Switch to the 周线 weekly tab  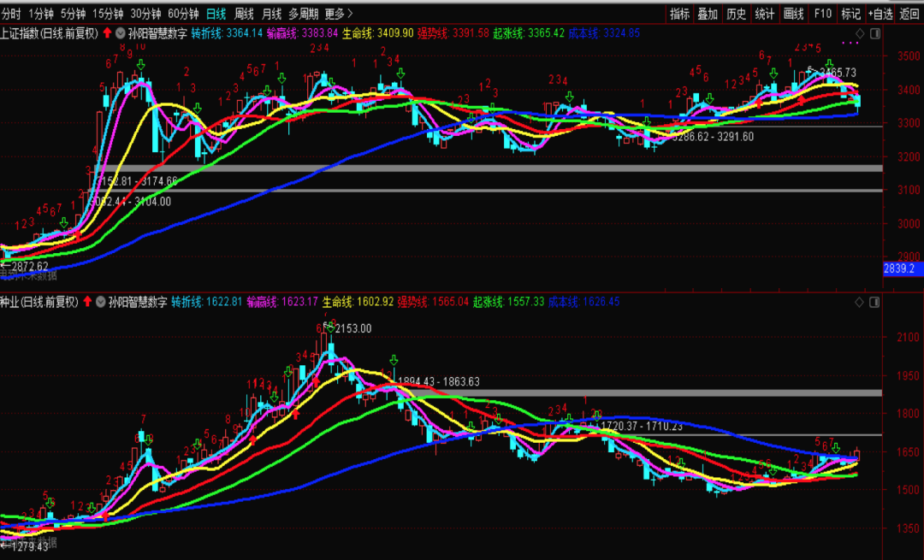(243, 14)
